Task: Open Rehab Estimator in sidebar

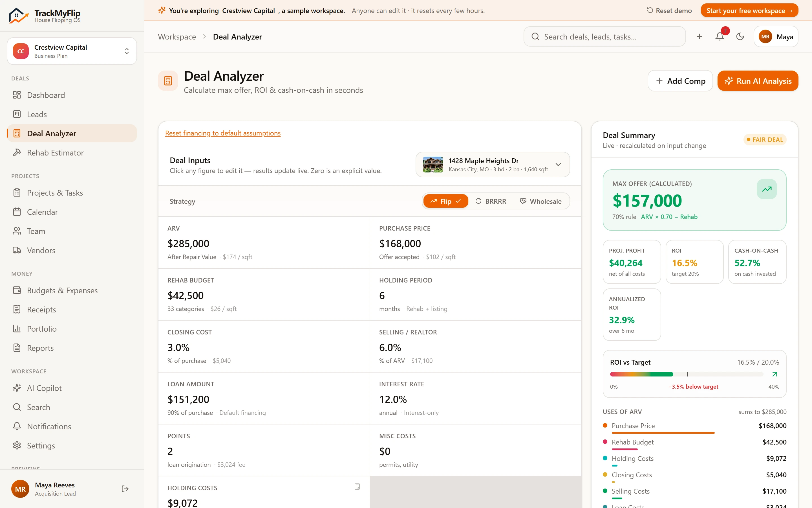Action: [72, 152]
